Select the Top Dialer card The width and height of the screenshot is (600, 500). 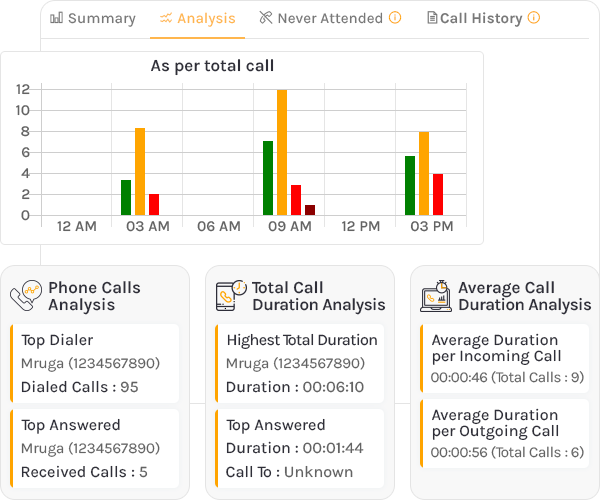(x=95, y=361)
